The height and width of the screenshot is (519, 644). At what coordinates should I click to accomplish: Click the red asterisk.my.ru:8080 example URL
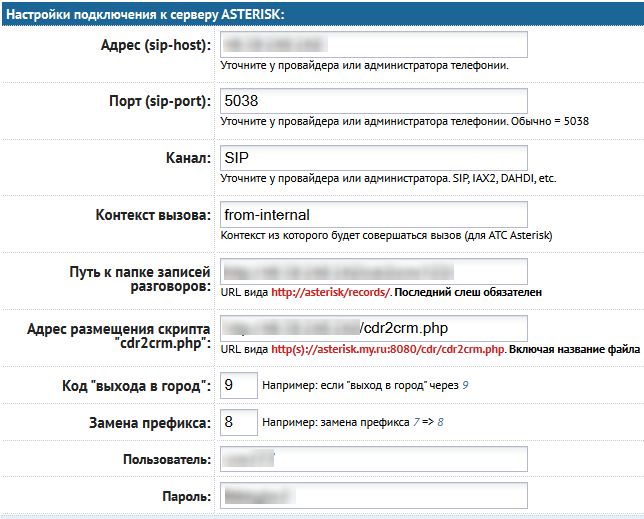[387, 349]
